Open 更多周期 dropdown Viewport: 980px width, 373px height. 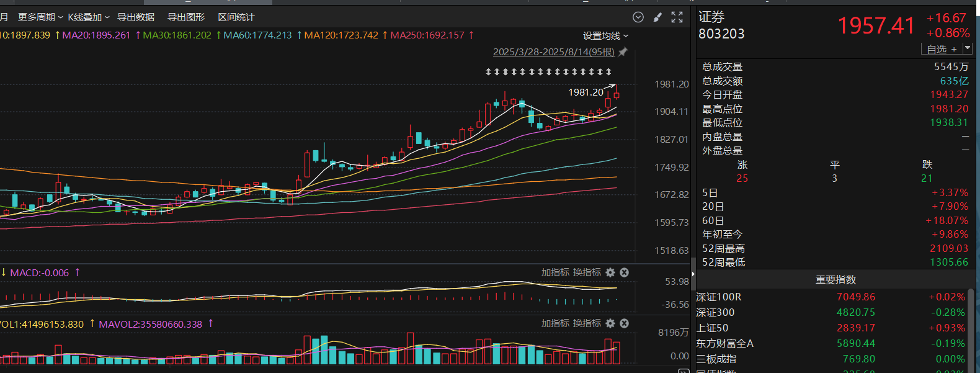(x=40, y=17)
